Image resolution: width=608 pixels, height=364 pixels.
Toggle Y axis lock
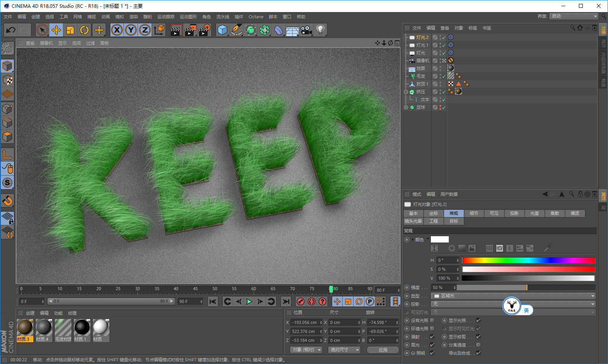[131, 30]
